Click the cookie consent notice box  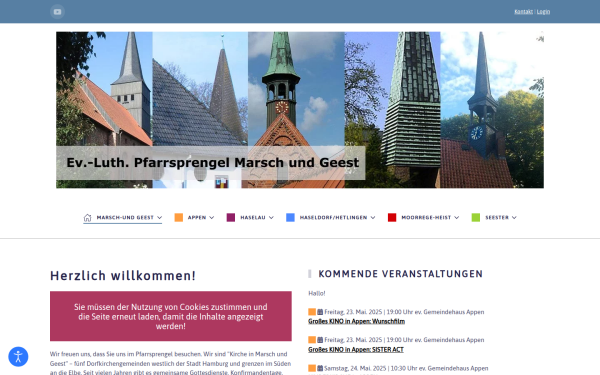171,316
